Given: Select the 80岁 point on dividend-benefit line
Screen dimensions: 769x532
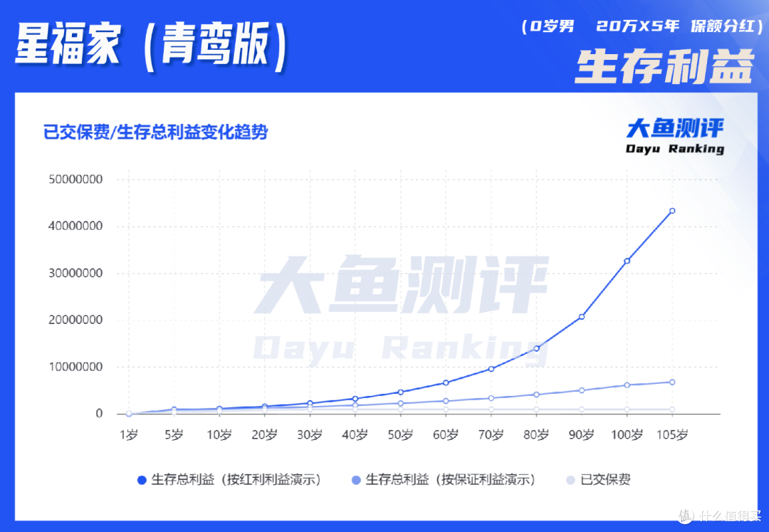Looking at the screenshot, I should (537, 349).
